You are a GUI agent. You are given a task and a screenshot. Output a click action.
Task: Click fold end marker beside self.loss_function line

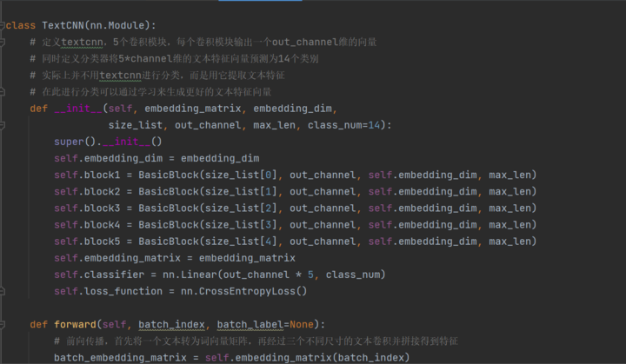(2, 291)
